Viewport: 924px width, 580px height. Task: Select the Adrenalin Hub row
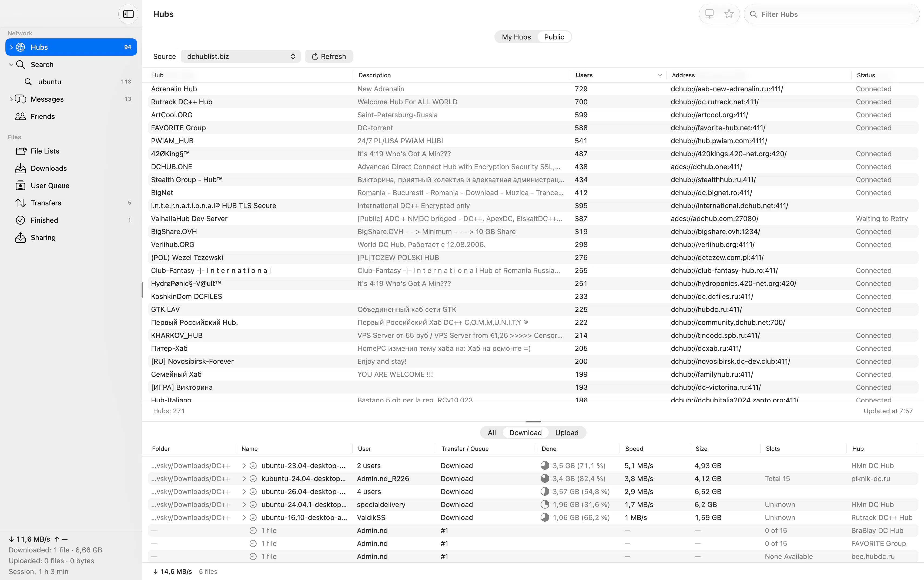tap(533, 89)
